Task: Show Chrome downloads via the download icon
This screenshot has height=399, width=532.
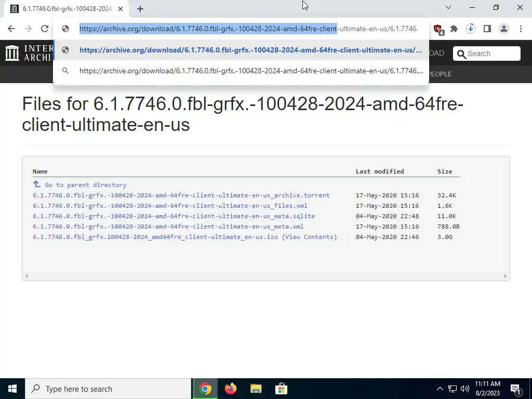Action: (x=471, y=29)
